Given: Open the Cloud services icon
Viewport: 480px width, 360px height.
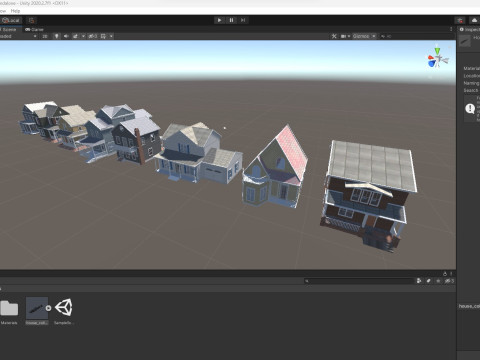Looking at the screenshot, I should click(474, 20).
